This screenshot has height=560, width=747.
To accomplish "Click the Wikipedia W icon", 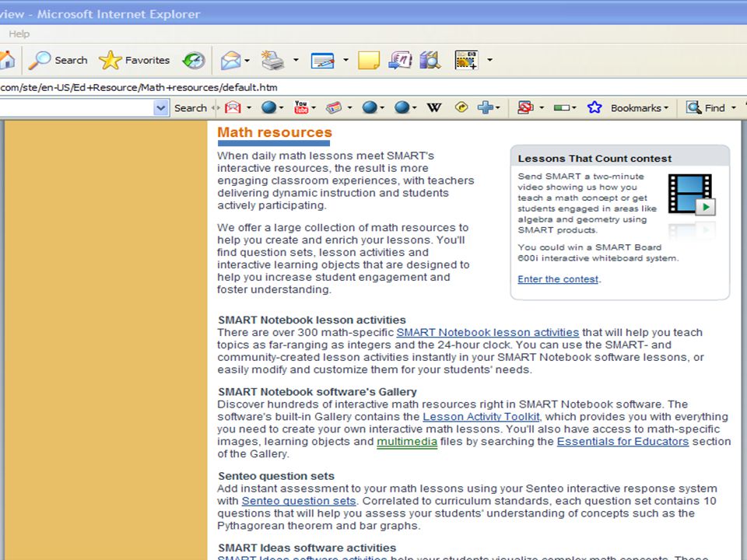I will [433, 107].
